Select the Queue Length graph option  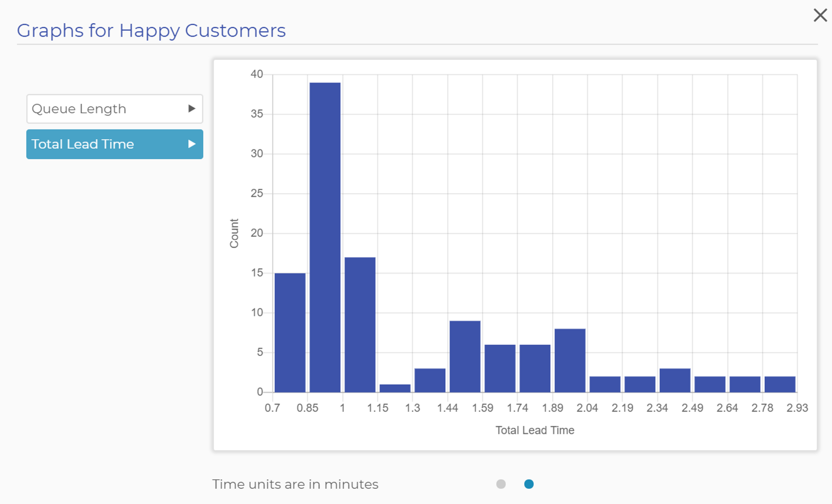point(115,109)
